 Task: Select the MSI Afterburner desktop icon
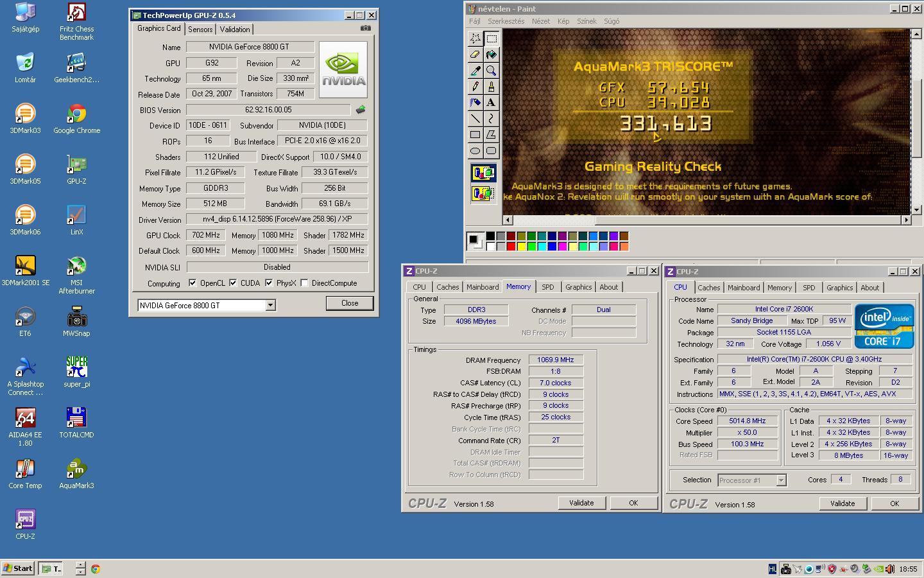point(76,276)
